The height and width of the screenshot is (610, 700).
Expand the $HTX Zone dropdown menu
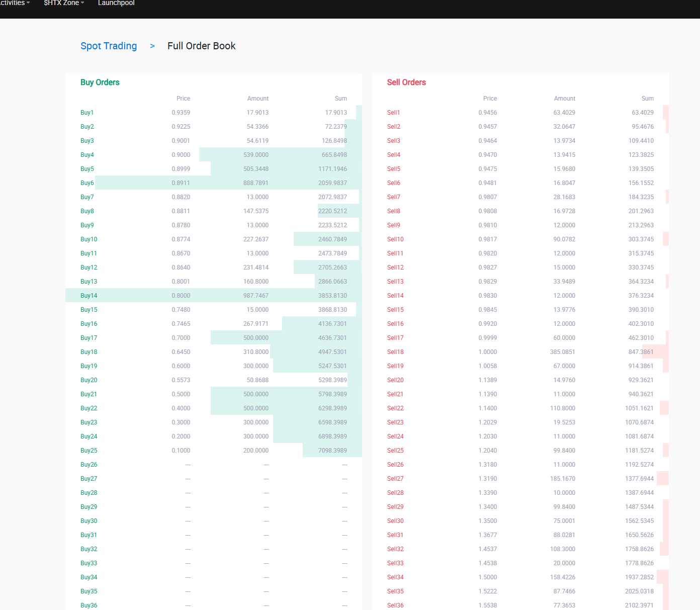(x=64, y=3)
